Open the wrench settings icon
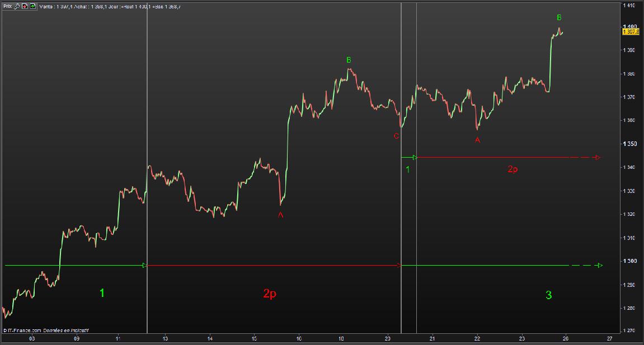The height and width of the screenshot is (345, 644). point(17,6)
